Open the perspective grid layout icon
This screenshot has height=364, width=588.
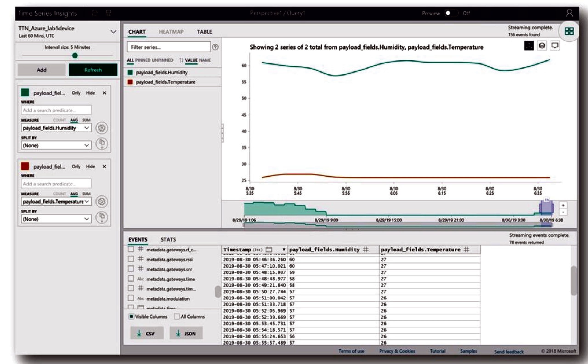tap(569, 31)
